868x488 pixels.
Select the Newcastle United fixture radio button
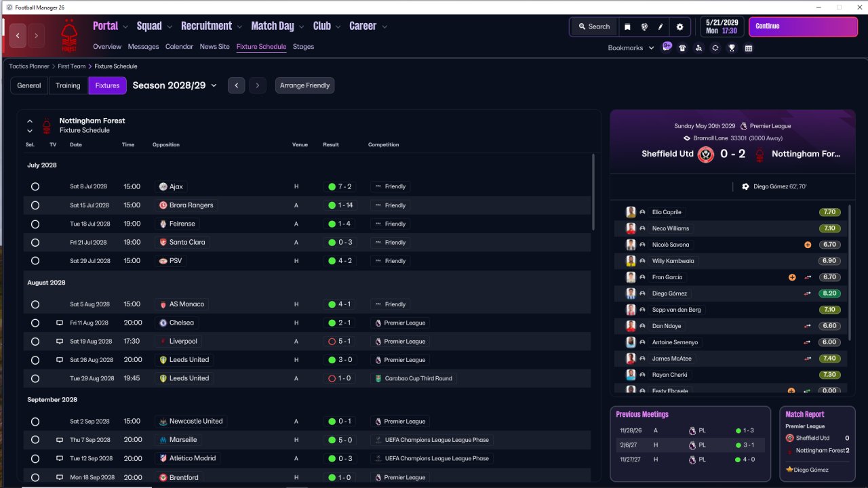pos(35,422)
